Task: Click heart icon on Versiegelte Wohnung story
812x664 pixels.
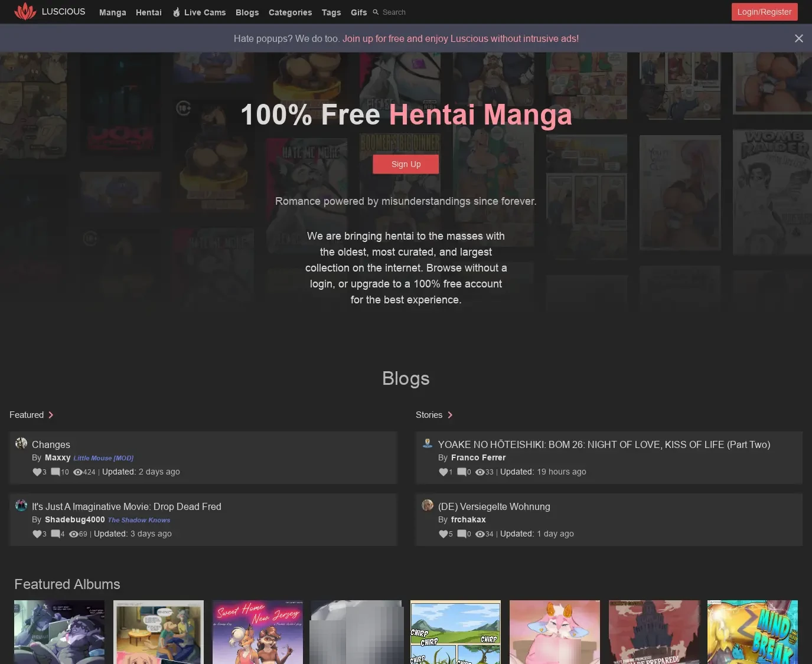Action: click(443, 534)
